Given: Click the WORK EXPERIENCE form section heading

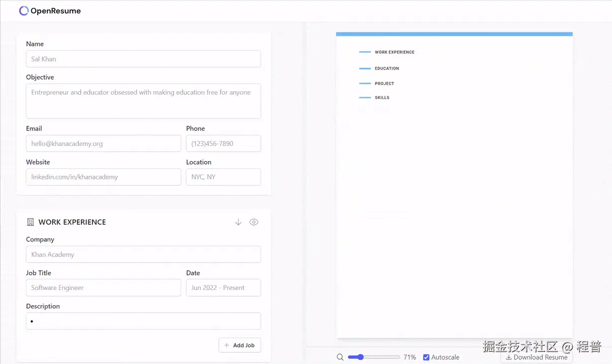Looking at the screenshot, I should click(x=72, y=222).
